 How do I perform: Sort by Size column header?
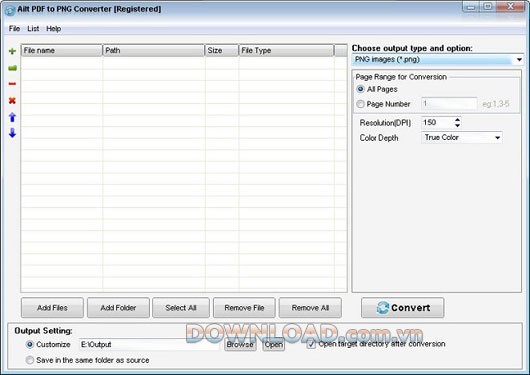(222, 50)
